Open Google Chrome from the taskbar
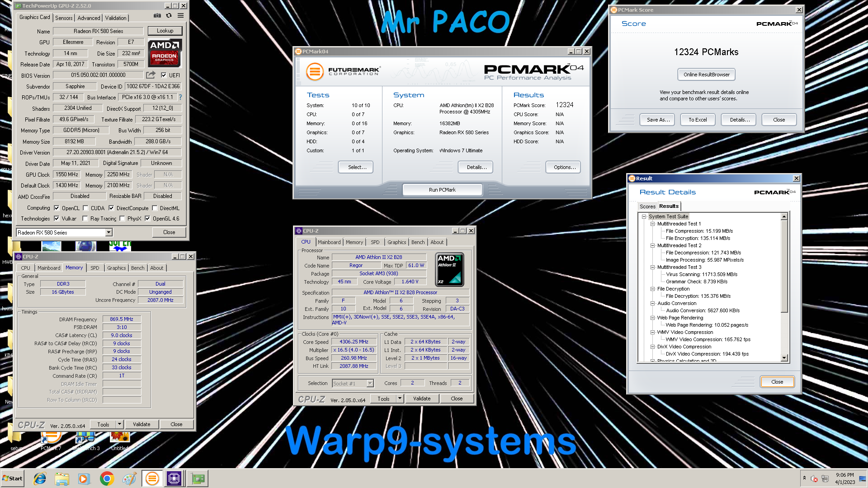Viewport: 868px width, 488px height. click(107, 479)
